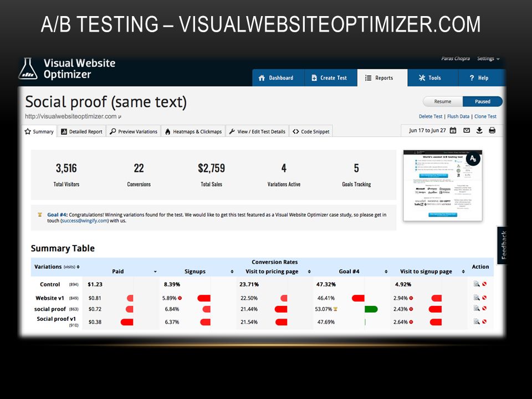
Task: Switch to Preview Variations tab
Action: point(134,132)
